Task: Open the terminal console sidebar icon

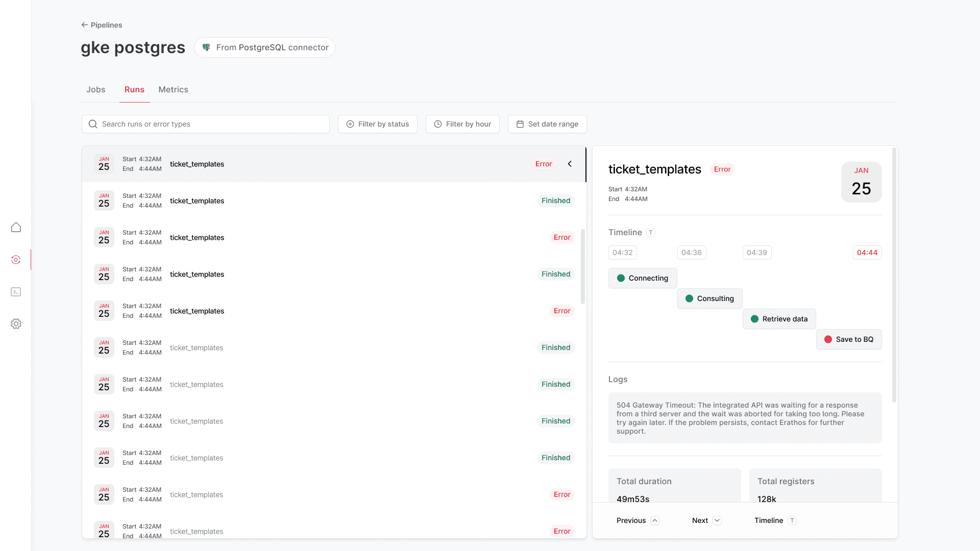Action: point(16,292)
